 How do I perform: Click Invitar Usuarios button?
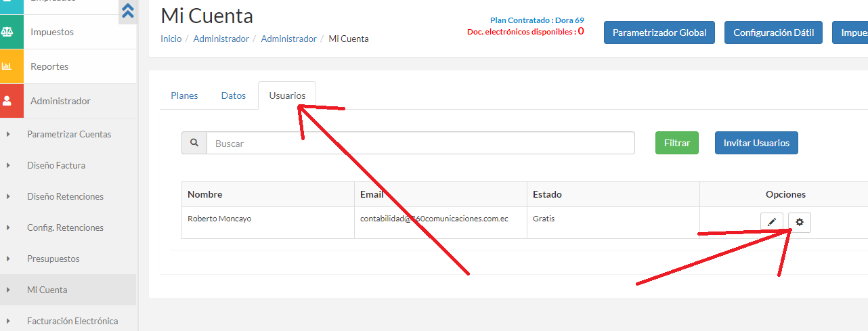point(756,143)
